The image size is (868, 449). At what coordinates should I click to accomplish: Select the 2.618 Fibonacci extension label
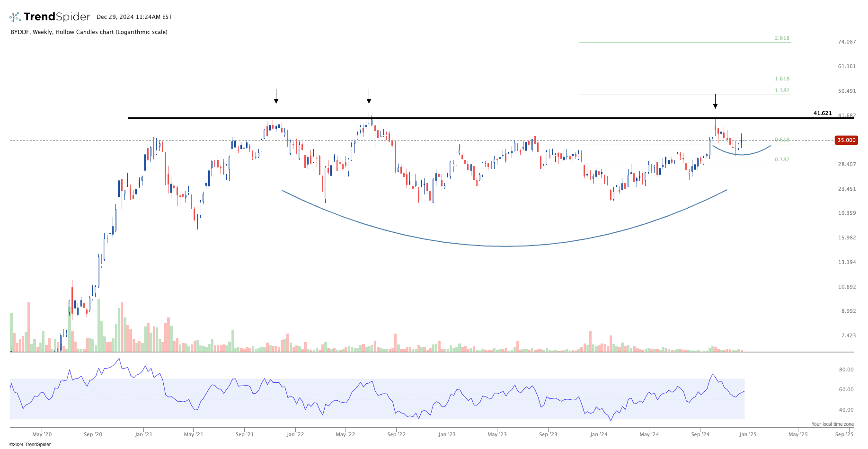click(x=782, y=38)
